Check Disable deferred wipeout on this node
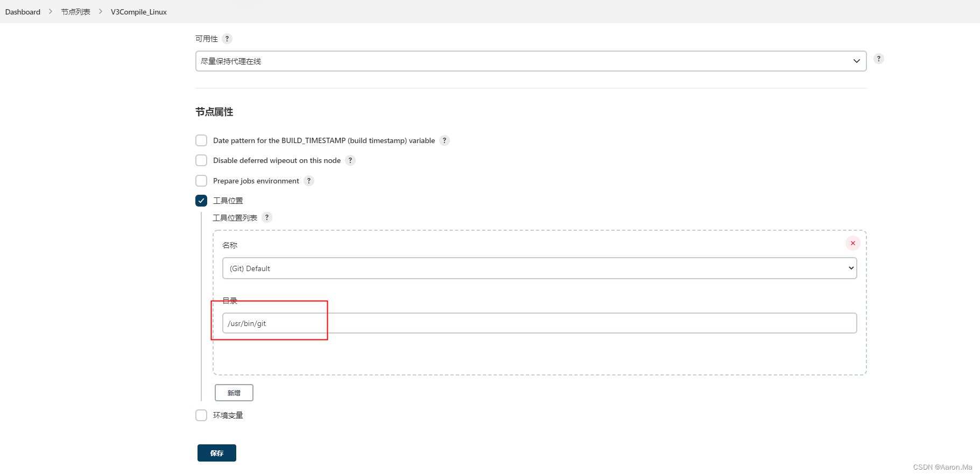980x475 pixels. [x=201, y=160]
